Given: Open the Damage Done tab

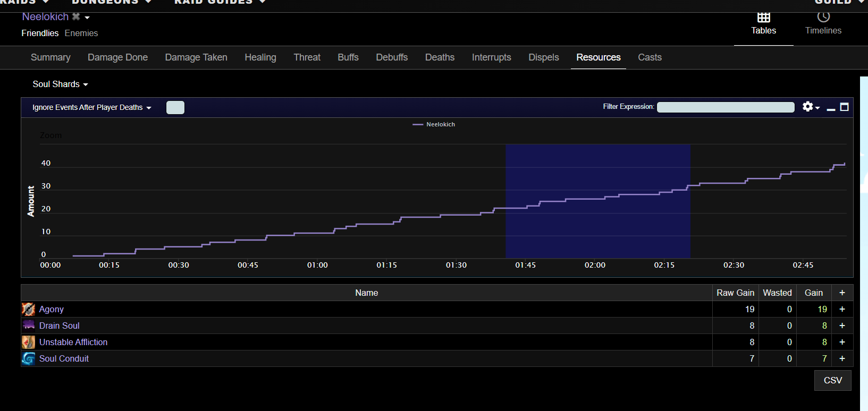Looking at the screenshot, I should 117,57.
